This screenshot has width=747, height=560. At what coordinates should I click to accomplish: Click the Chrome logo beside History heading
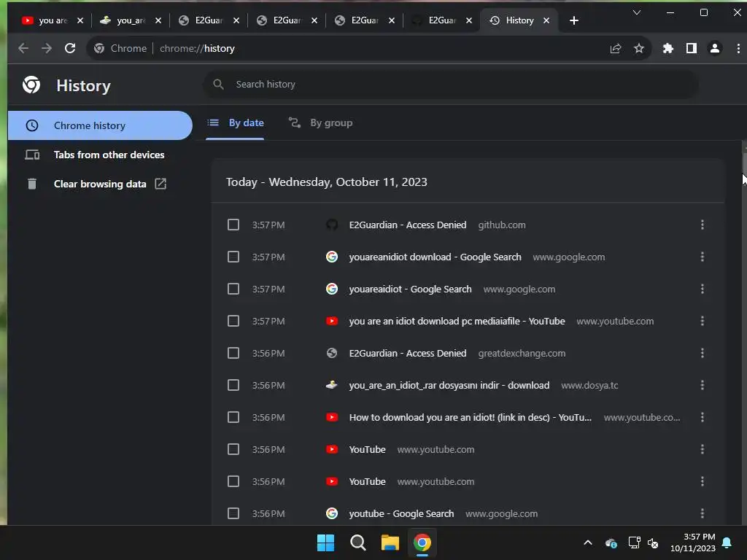click(31, 85)
